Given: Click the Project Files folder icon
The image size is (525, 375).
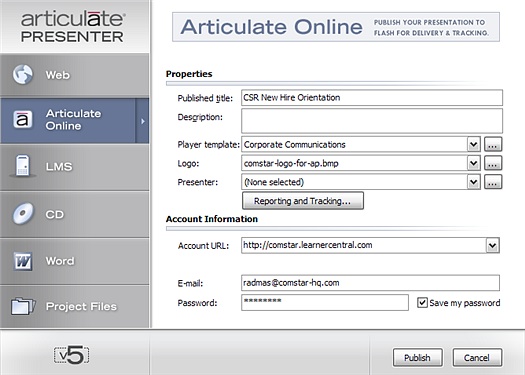Looking at the screenshot, I should [23, 306].
